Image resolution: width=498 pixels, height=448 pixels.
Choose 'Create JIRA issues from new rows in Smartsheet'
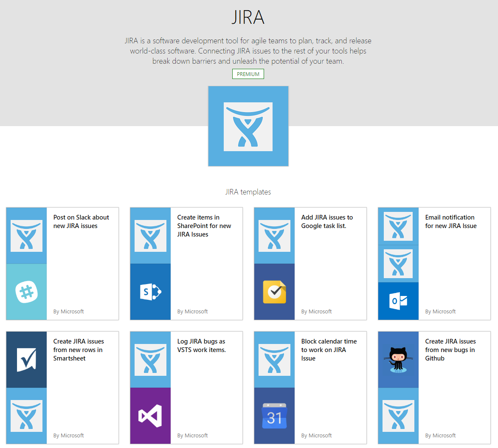79,350
